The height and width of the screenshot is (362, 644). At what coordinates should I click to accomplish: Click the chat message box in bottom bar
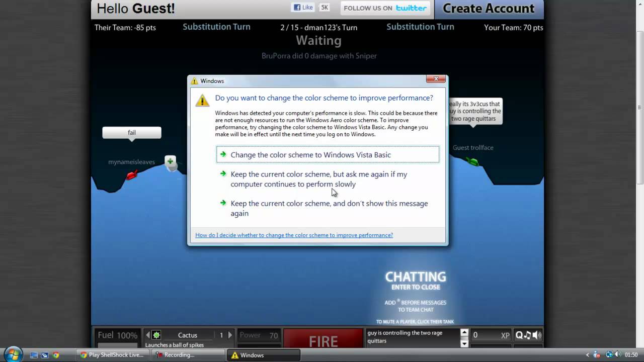(413, 337)
